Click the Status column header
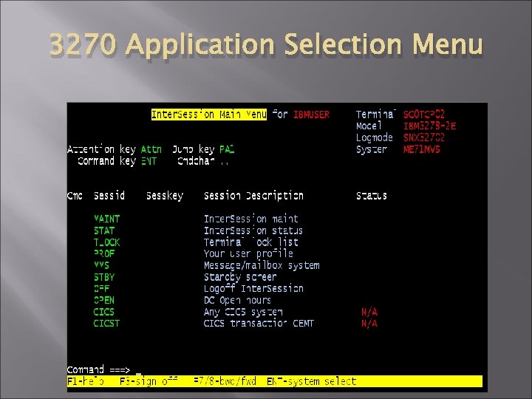Image resolution: width=532 pixels, height=399 pixels. 372,196
